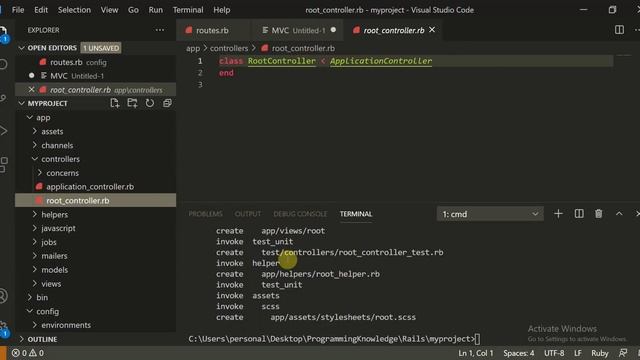Click LF end-of-line setting
Image resolution: width=640 pixels, height=360 pixels.
pos(578,353)
